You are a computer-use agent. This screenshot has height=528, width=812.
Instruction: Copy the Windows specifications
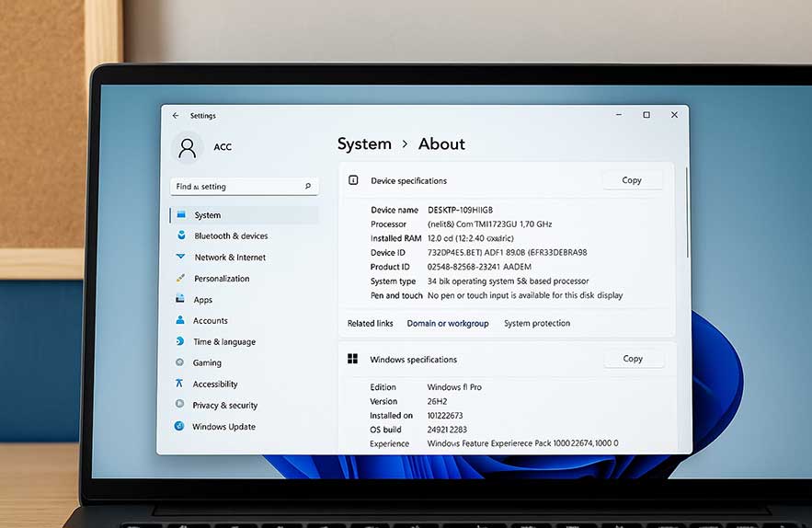pos(634,359)
